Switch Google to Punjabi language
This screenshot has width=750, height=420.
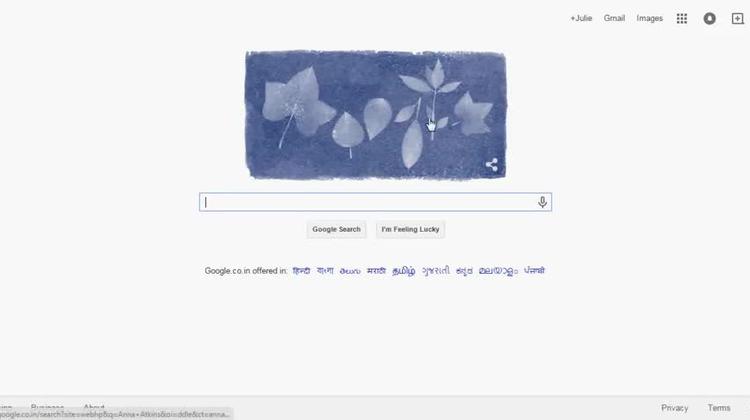point(534,271)
